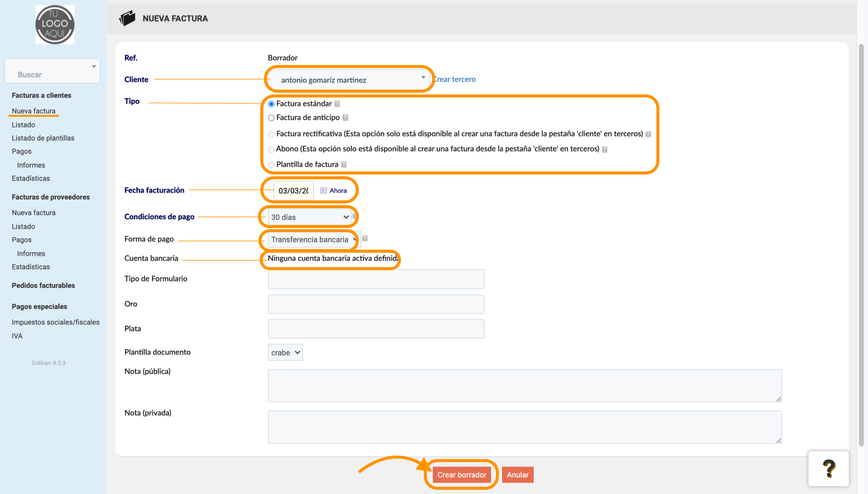
Task: Click the Nota (pública) text area
Action: point(525,386)
